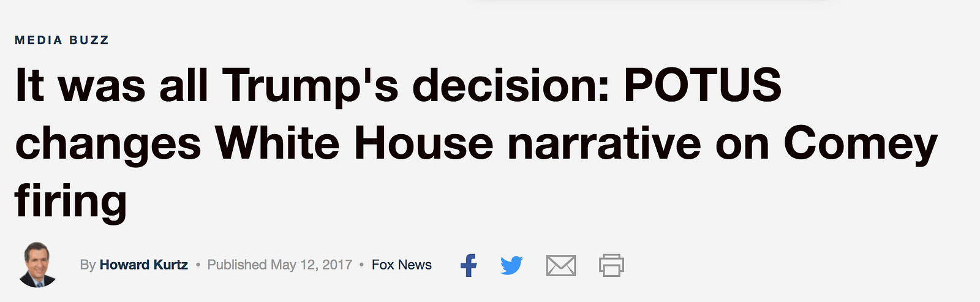Open the MEDIA BUZZ section link
This screenshot has width=980, height=302.
pos(62,40)
